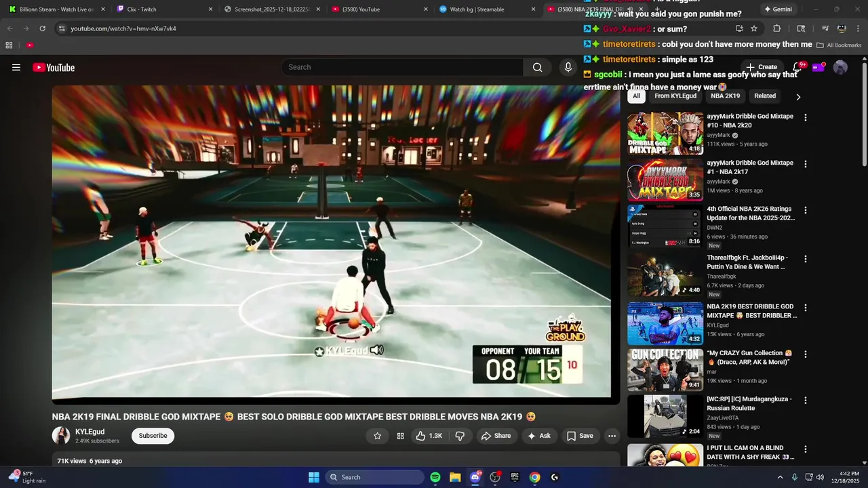
Task: Click the Windows taskbar Search box
Action: tap(374, 477)
